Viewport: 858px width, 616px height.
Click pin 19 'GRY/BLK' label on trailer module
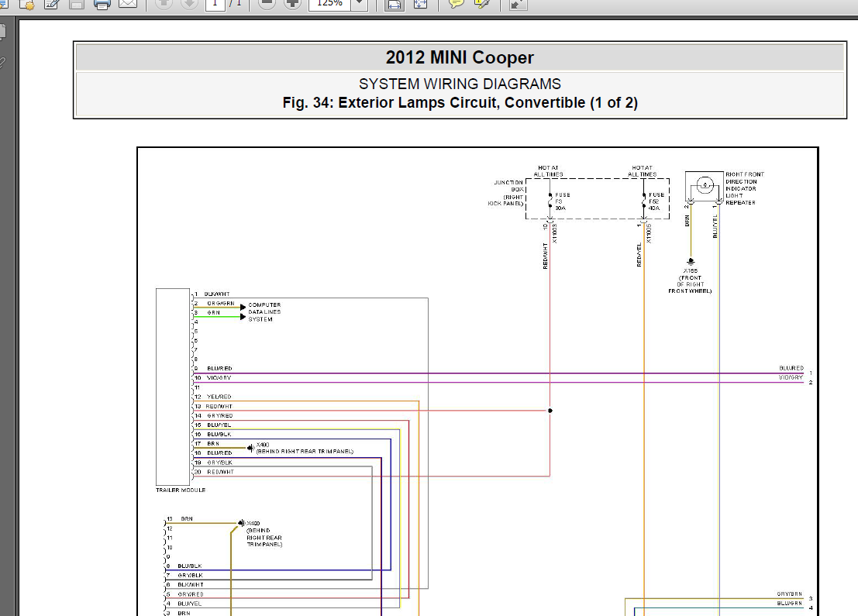[x=219, y=463]
